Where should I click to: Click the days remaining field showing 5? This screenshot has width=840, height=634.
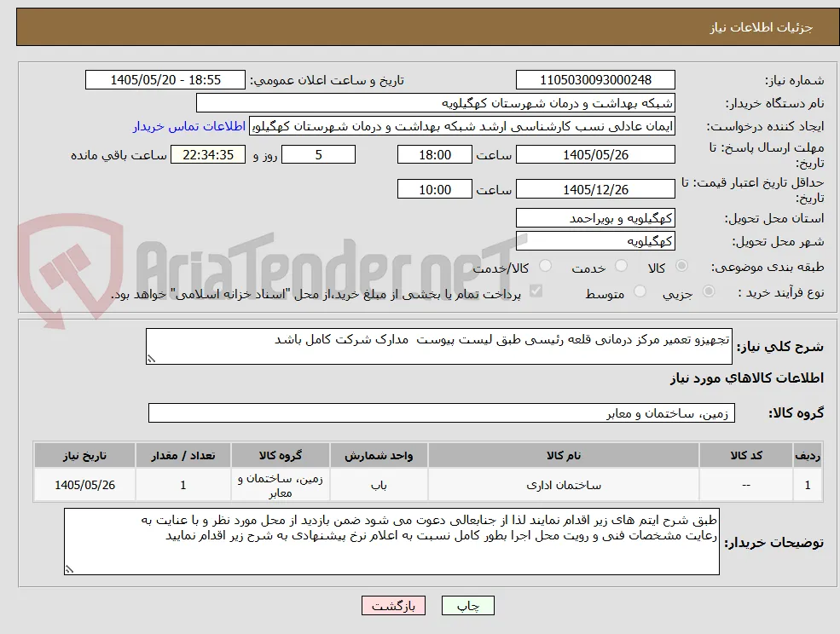pos(318,155)
